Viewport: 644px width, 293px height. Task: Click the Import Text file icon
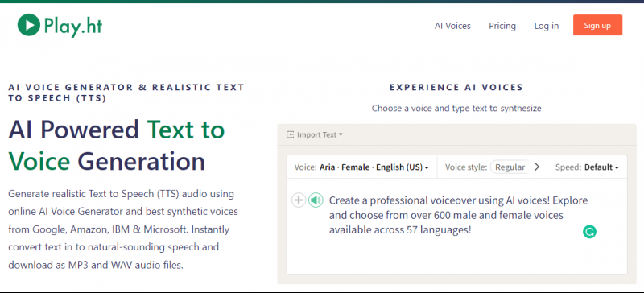291,134
